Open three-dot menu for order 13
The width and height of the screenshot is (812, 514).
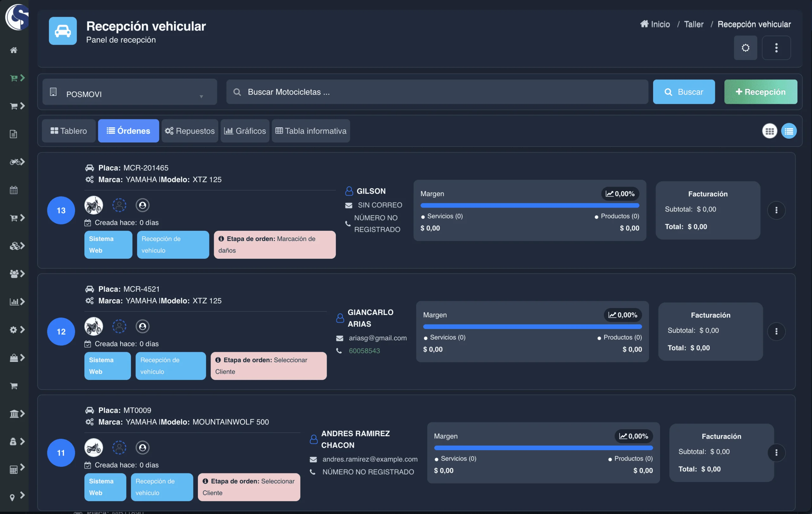[x=776, y=210]
